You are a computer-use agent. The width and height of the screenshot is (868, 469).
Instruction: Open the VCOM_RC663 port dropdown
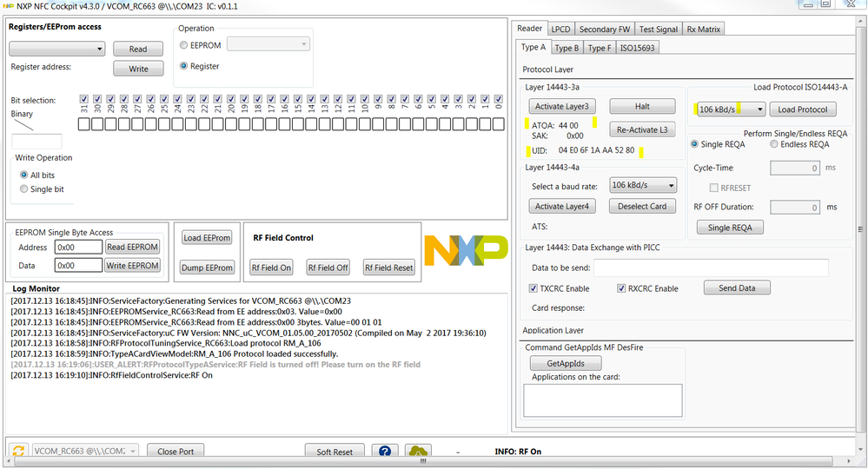[x=85, y=451]
